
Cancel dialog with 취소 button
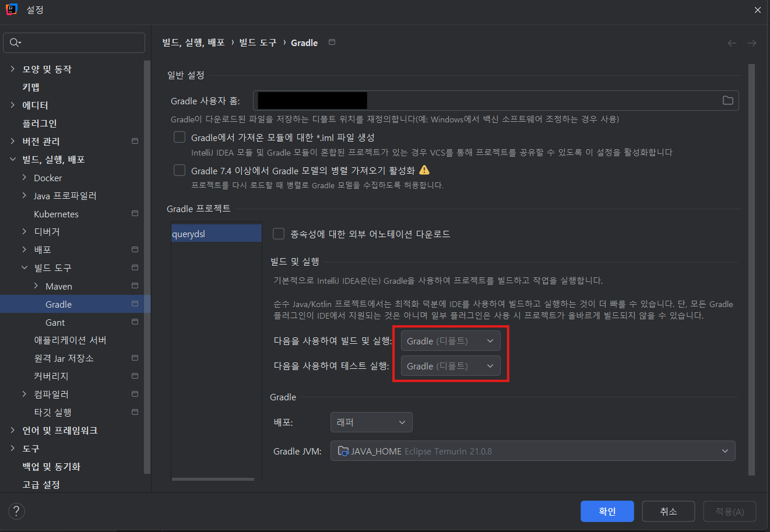(x=669, y=511)
